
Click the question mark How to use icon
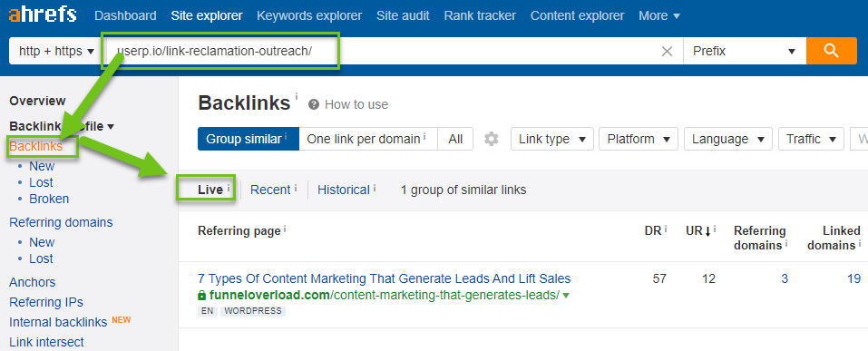[314, 104]
